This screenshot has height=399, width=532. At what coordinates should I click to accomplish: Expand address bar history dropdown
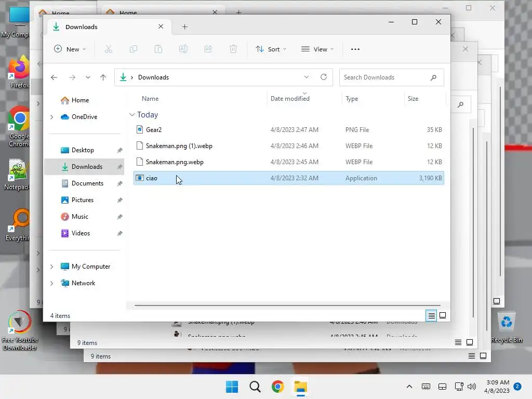307,77
